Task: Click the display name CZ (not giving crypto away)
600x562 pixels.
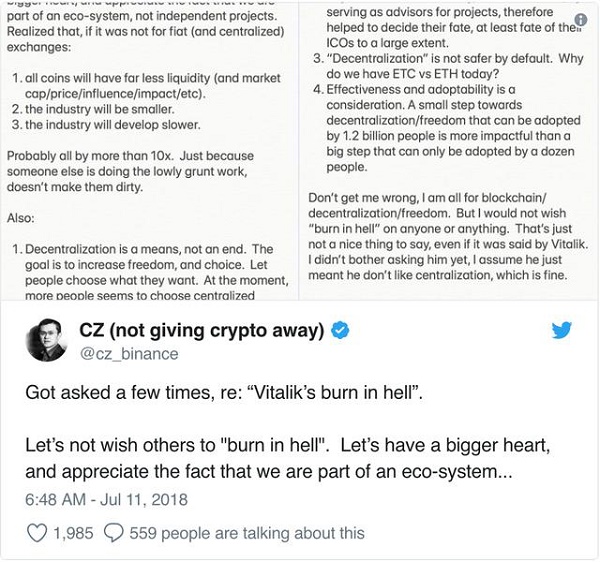Action: tap(203, 329)
